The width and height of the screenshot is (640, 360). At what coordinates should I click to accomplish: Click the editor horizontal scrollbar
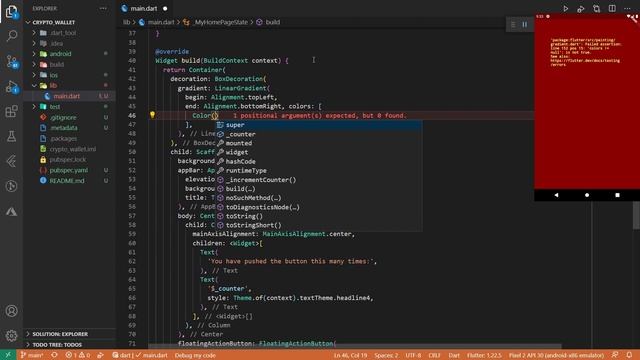[x=355, y=347]
